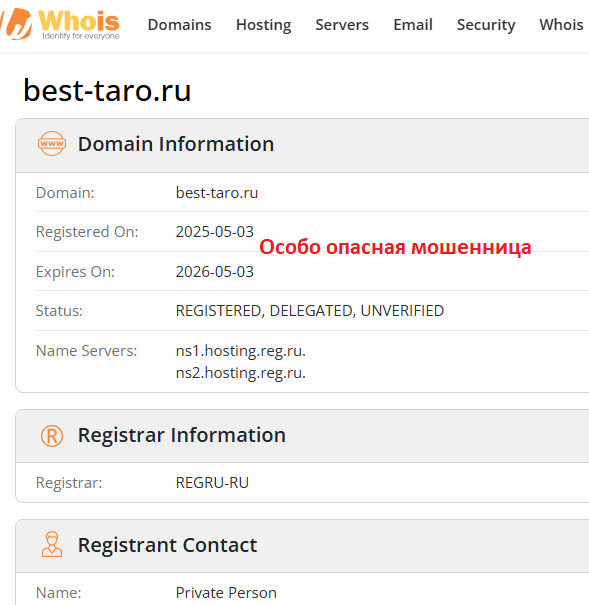Click the Registrant Contact header
This screenshot has height=605, width=589.
pos(167,545)
